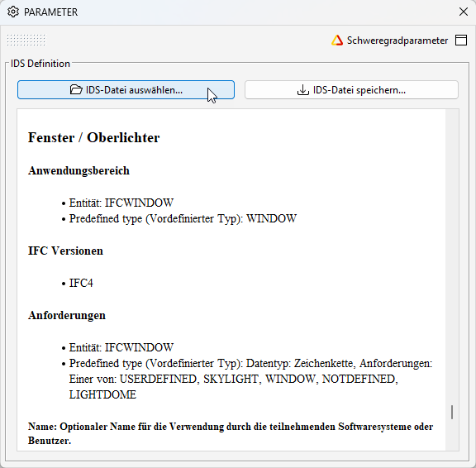
Task: Click the download icon on IDS-Datei speichern
Action: coord(302,90)
